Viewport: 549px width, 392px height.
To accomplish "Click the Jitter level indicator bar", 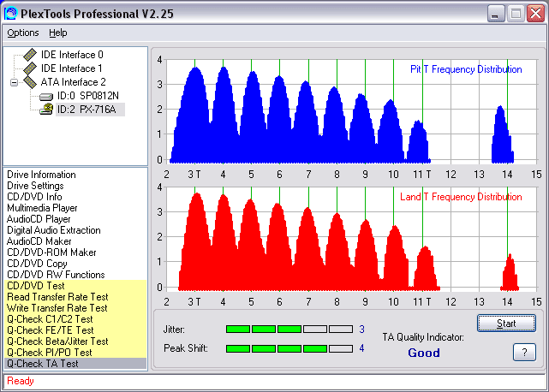I will coord(289,329).
